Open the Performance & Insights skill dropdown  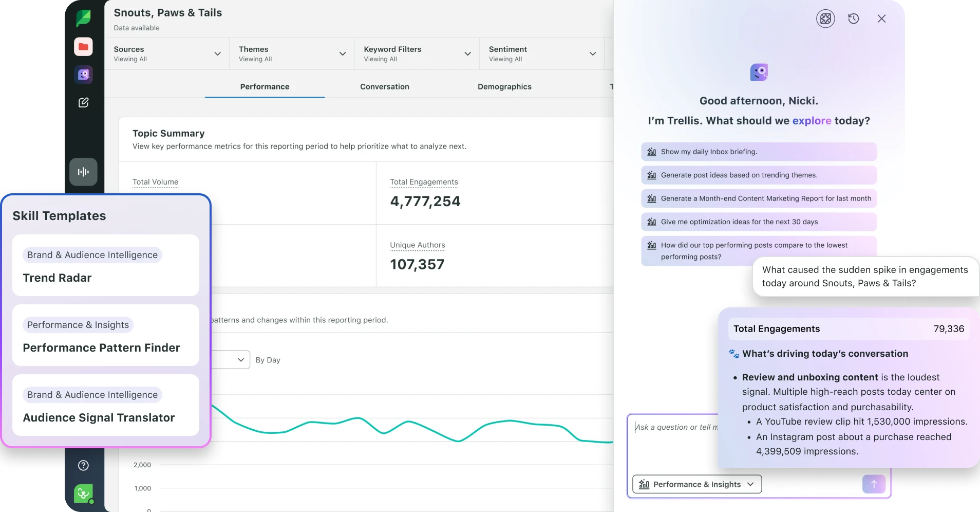tap(697, 484)
